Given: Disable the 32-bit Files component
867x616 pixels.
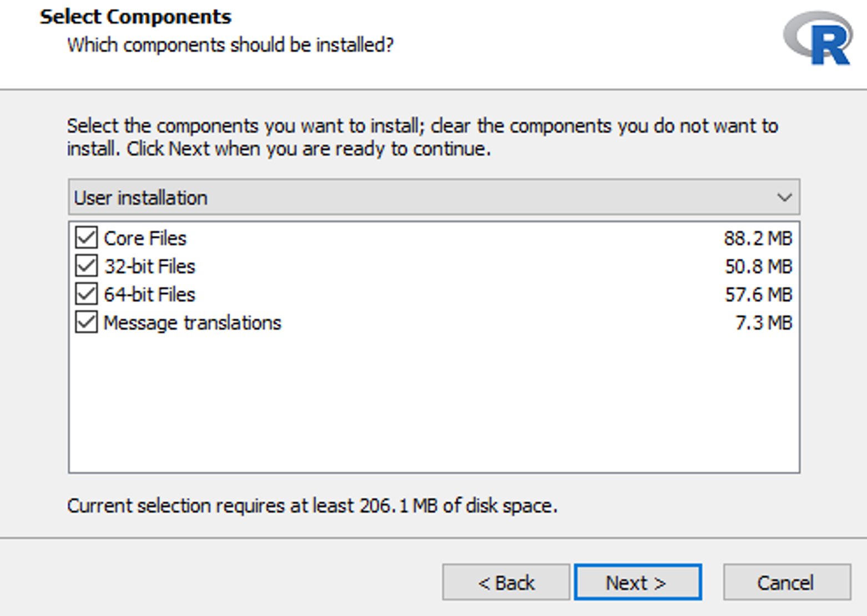Looking at the screenshot, I should tap(85, 266).
